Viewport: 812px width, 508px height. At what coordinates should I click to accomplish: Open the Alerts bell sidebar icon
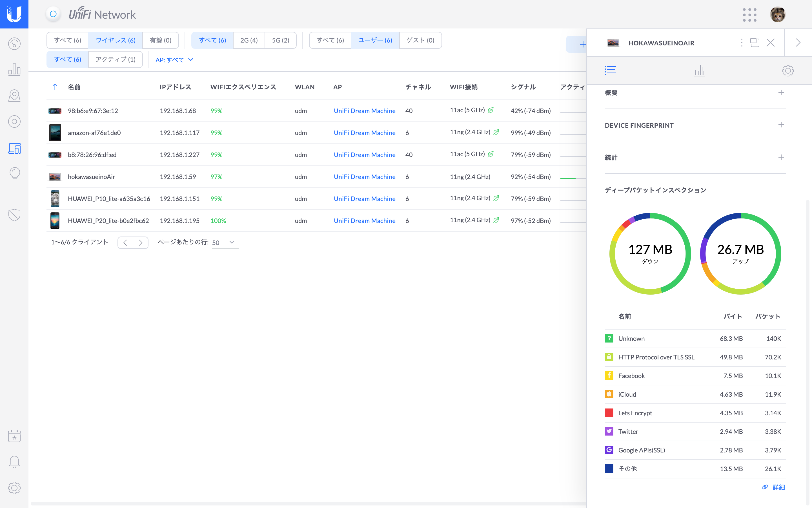coord(14,462)
